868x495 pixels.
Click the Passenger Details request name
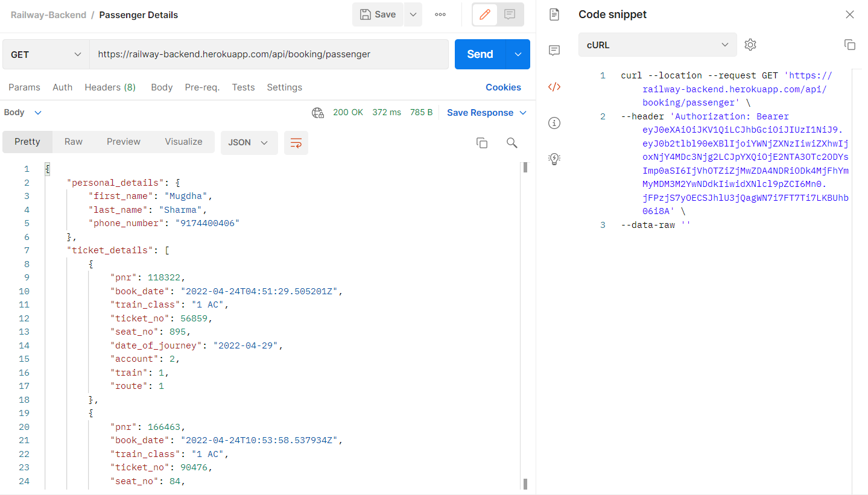(139, 15)
